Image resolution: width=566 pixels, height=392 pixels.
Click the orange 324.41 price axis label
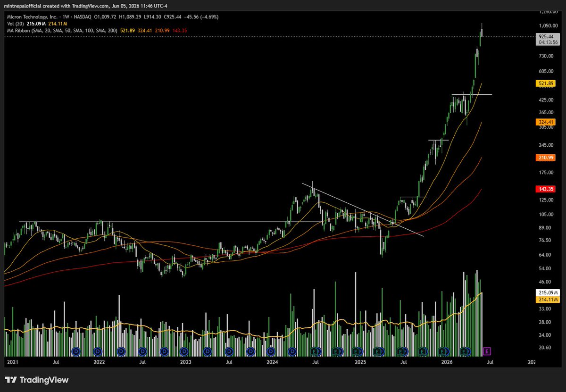pyautogui.click(x=546, y=121)
